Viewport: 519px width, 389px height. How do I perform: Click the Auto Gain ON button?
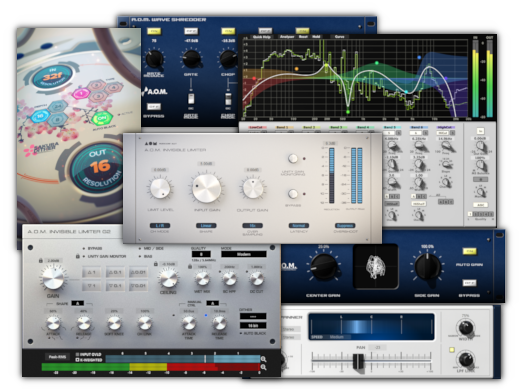[x=469, y=251]
